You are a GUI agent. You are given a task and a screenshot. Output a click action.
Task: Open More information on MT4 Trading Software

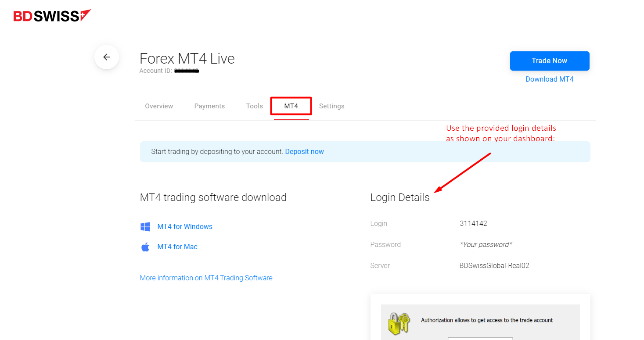pyautogui.click(x=206, y=278)
